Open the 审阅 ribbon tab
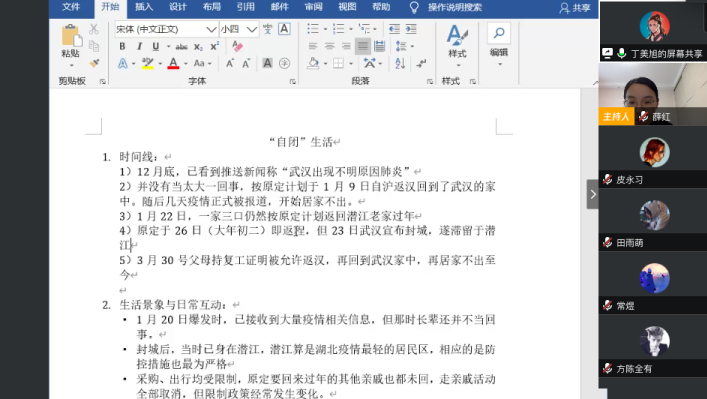Image resolution: width=707 pixels, height=399 pixels. [x=313, y=7]
